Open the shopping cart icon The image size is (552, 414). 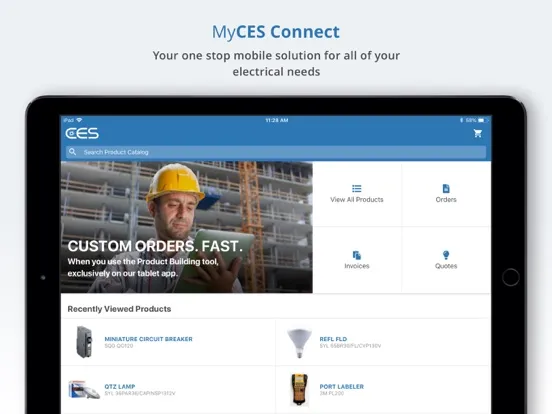point(478,133)
